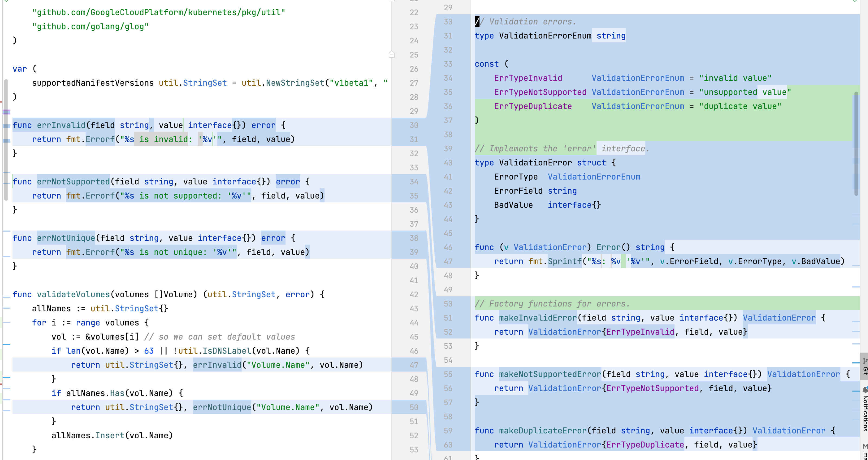Open the Git tool window icon

click(x=865, y=362)
